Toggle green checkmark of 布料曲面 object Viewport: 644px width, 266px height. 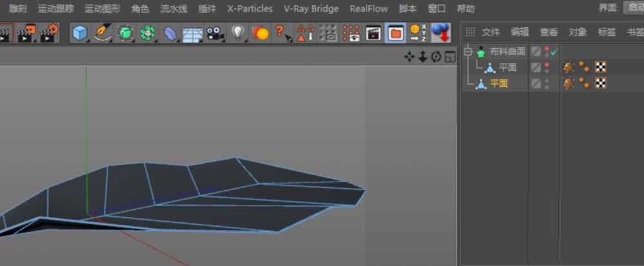click(x=554, y=52)
